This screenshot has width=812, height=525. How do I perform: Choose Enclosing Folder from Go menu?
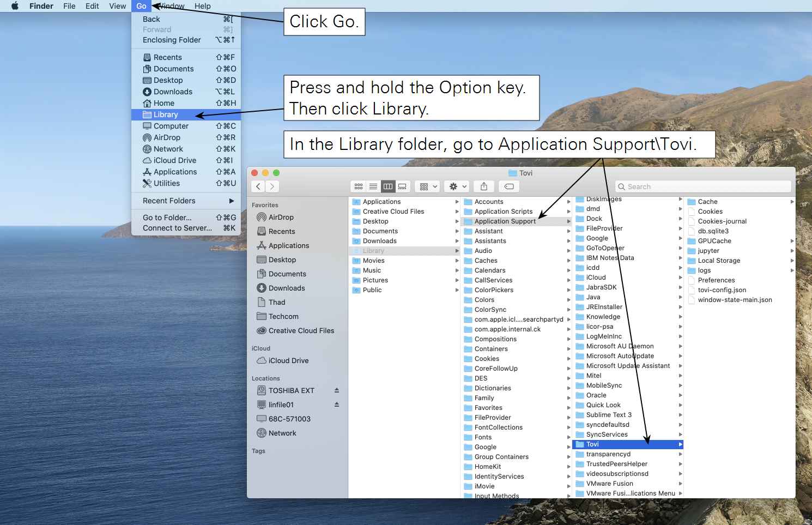pyautogui.click(x=186, y=40)
